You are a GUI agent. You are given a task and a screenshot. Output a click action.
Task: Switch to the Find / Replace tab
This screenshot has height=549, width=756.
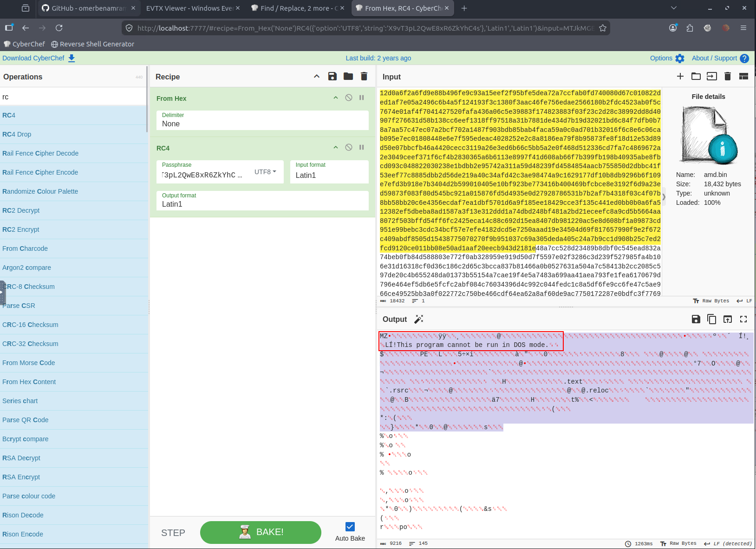(x=298, y=8)
